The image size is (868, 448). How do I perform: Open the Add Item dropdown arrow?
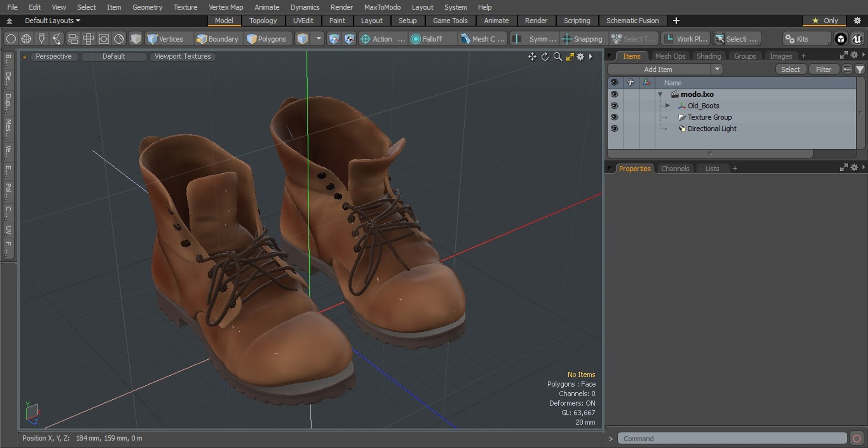(x=717, y=69)
